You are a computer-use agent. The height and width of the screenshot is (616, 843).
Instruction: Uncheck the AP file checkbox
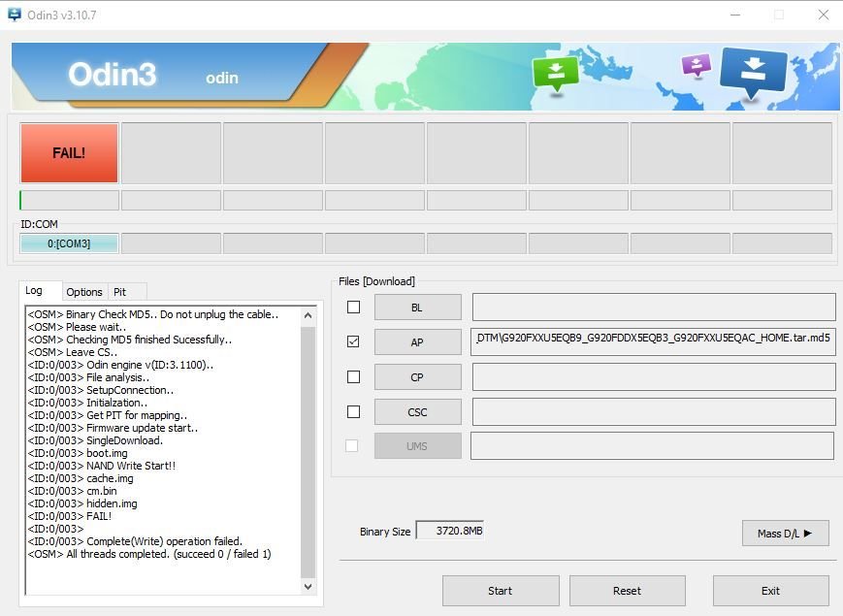(353, 341)
